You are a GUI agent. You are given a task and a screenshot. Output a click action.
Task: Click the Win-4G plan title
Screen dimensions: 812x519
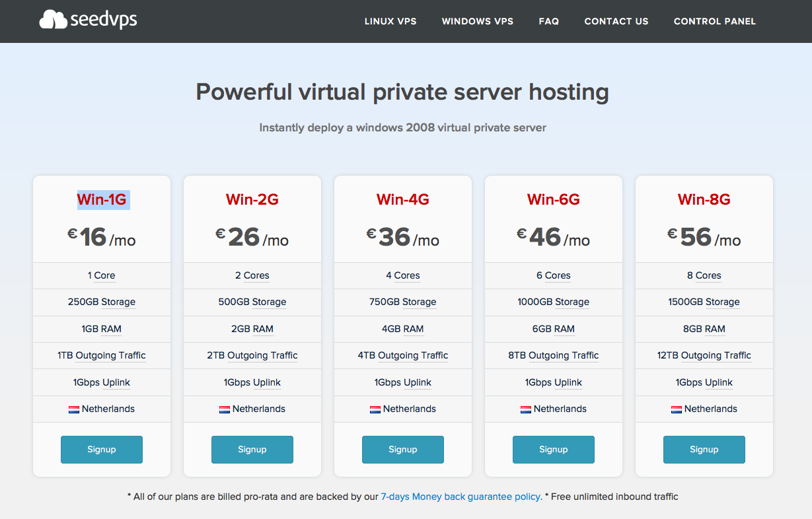point(403,199)
